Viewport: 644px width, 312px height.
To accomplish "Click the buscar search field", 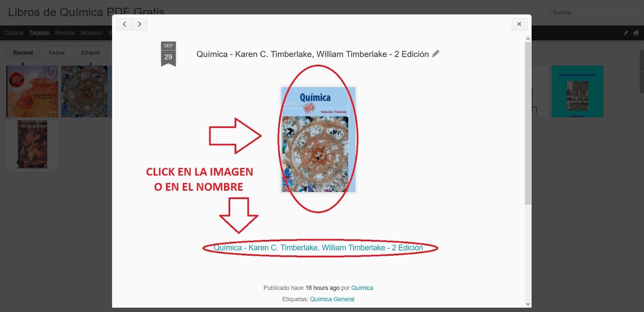I will pos(596,12).
